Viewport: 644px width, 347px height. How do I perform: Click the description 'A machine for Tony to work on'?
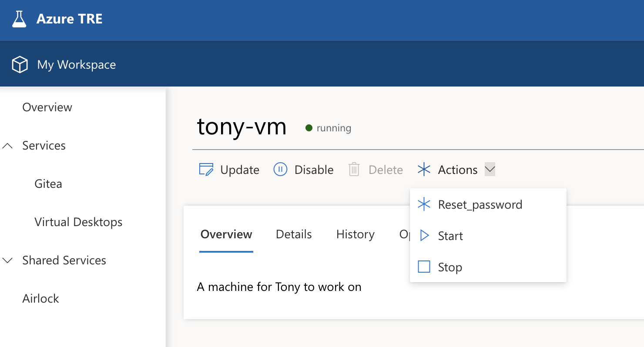pos(279,287)
